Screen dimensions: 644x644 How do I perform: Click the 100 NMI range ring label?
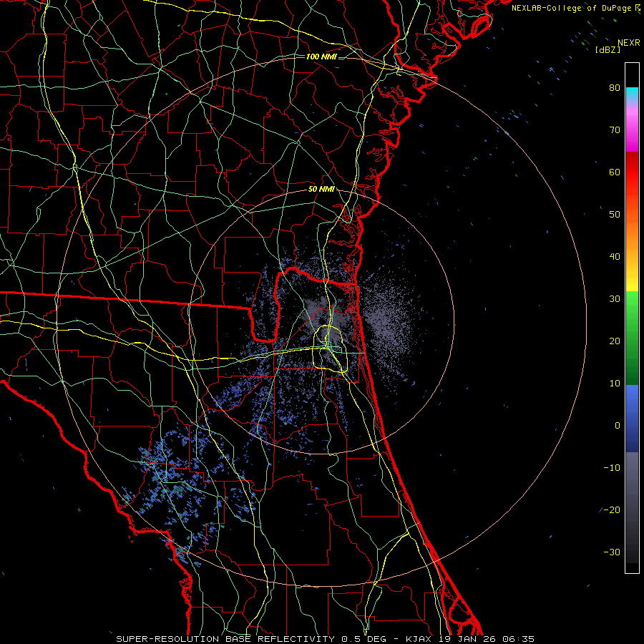[x=321, y=57]
